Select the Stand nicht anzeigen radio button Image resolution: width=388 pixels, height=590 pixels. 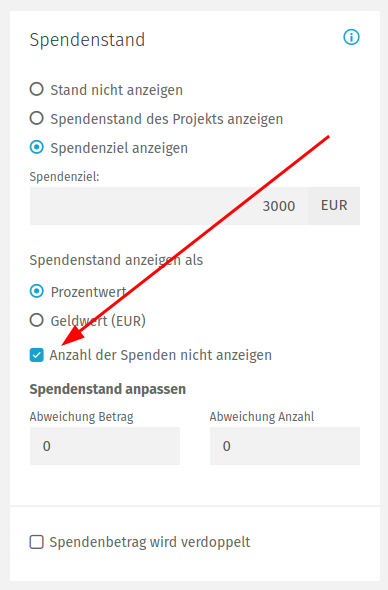[x=37, y=90]
